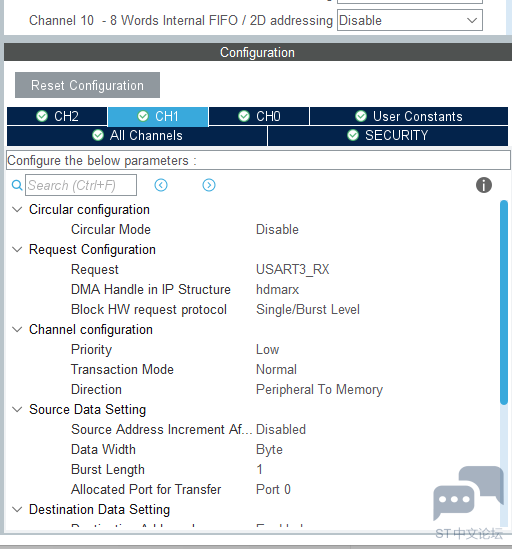This screenshot has height=549, width=512.
Task: Click the SECURITY tab green check icon
Action: coord(353,135)
